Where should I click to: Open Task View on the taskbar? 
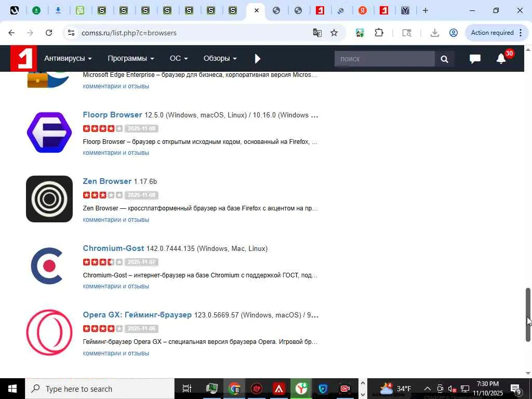(x=187, y=389)
